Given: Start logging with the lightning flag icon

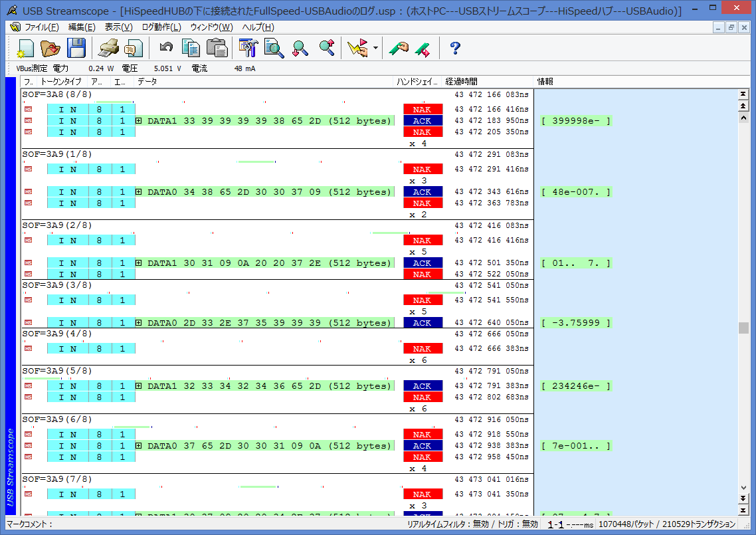Looking at the screenshot, I should coord(358,49).
